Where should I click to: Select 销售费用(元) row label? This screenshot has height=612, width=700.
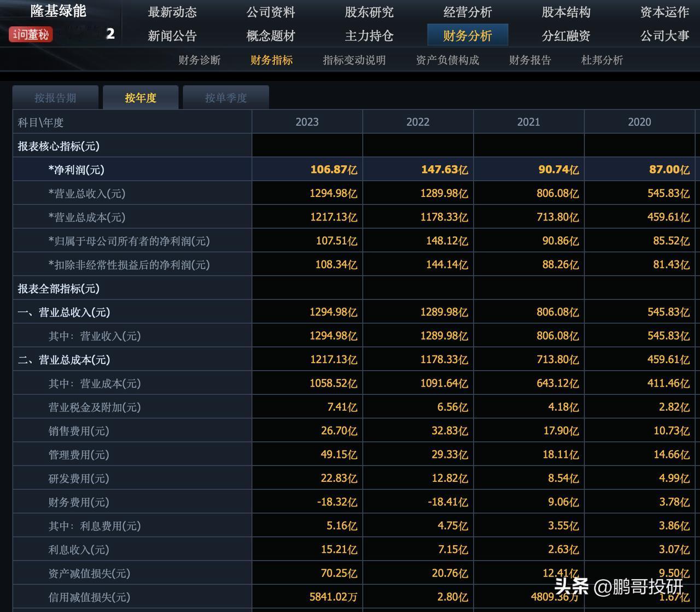(79, 431)
